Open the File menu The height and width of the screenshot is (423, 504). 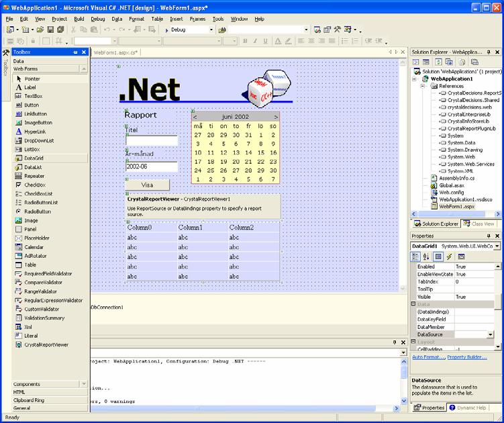coord(9,19)
